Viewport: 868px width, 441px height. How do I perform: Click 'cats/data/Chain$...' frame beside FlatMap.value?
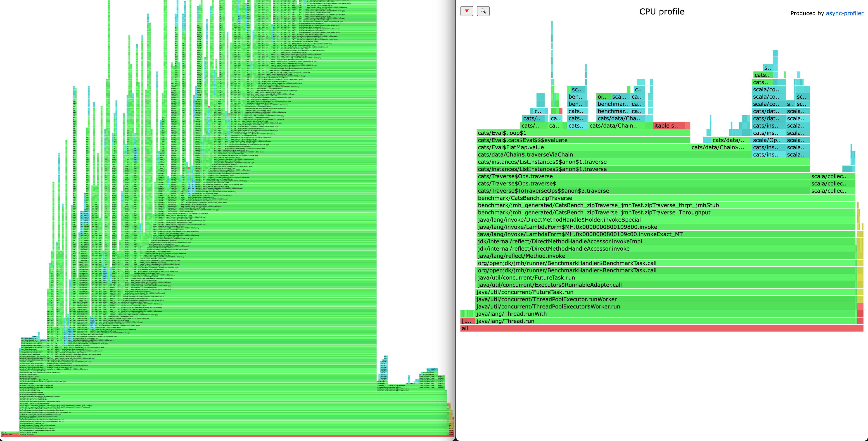point(721,147)
